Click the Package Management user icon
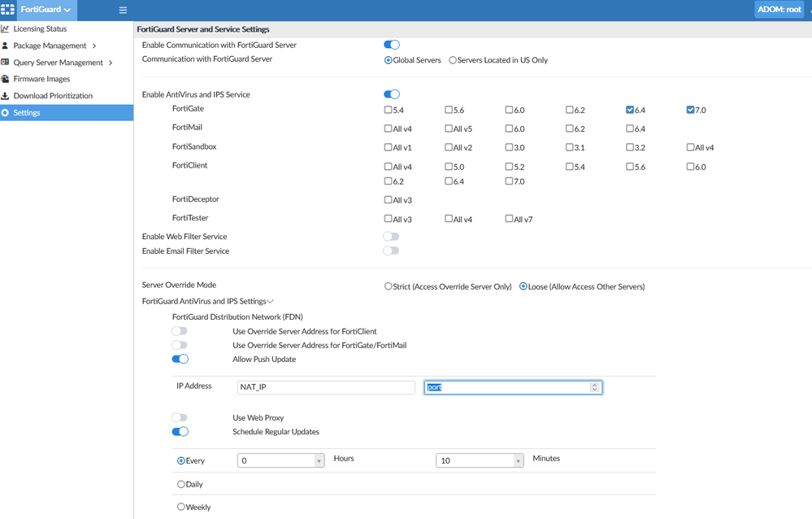The height and width of the screenshot is (519, 812). point(6,46)
